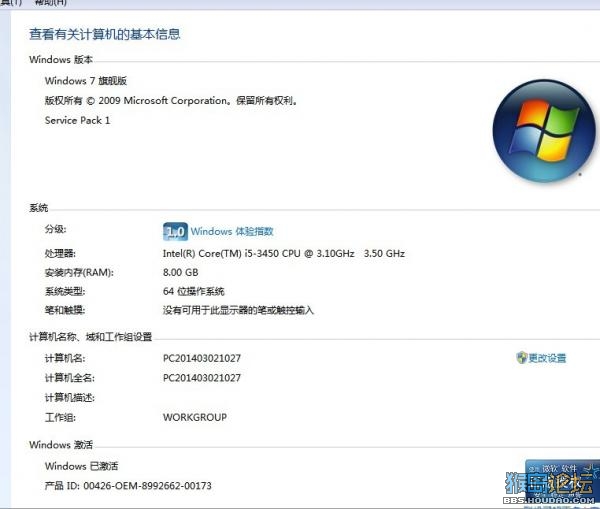The height and width of the screenshot is (509, 600).
Task: Click the Windows 激活 section header
Action: pyautogui.click(x=61, y=445)
